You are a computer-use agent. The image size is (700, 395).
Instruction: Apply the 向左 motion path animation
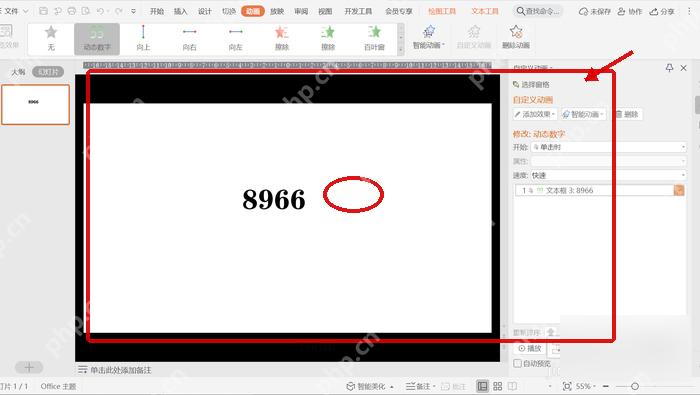(235, 38)
